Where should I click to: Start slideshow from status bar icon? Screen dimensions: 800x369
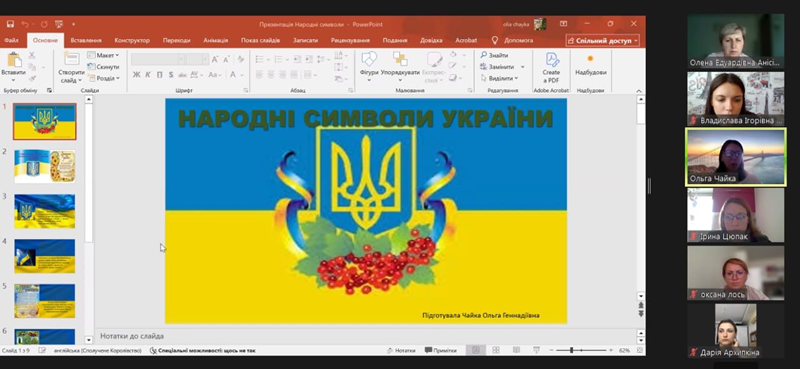pos(536,350)
